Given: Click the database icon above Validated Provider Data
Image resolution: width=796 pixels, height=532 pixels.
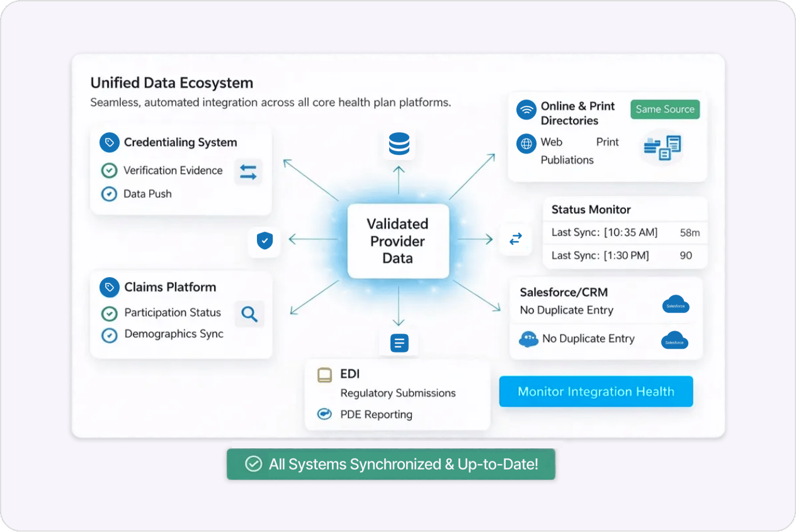Looking at the screenshot, I should [x=398, y=144].
